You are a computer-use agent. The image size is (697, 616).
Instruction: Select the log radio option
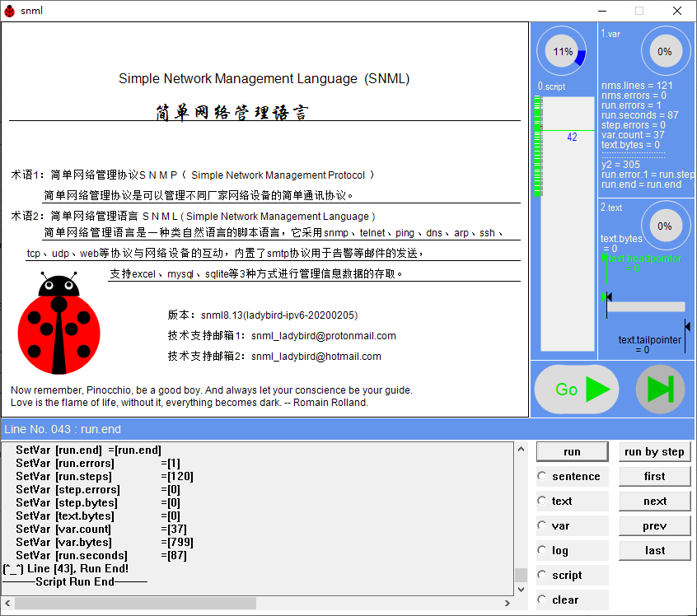point(542,550)
